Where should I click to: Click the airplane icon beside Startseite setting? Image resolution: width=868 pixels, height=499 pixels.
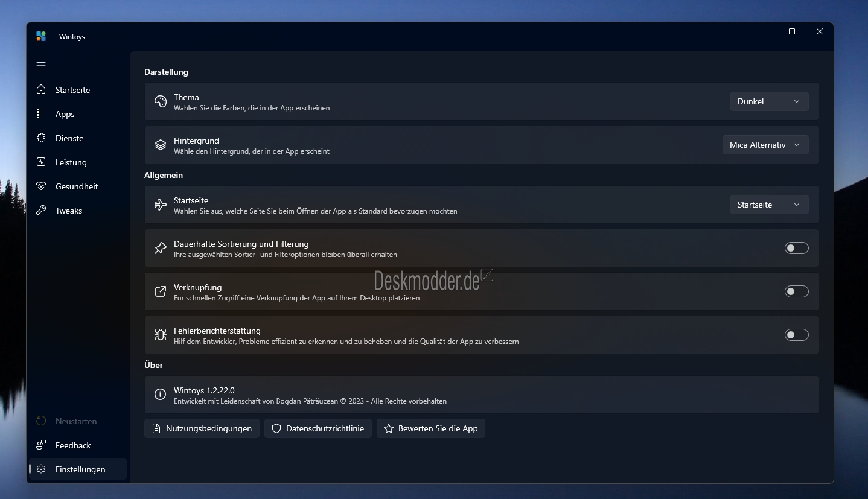pyautogui.click(x=160, y=205)
